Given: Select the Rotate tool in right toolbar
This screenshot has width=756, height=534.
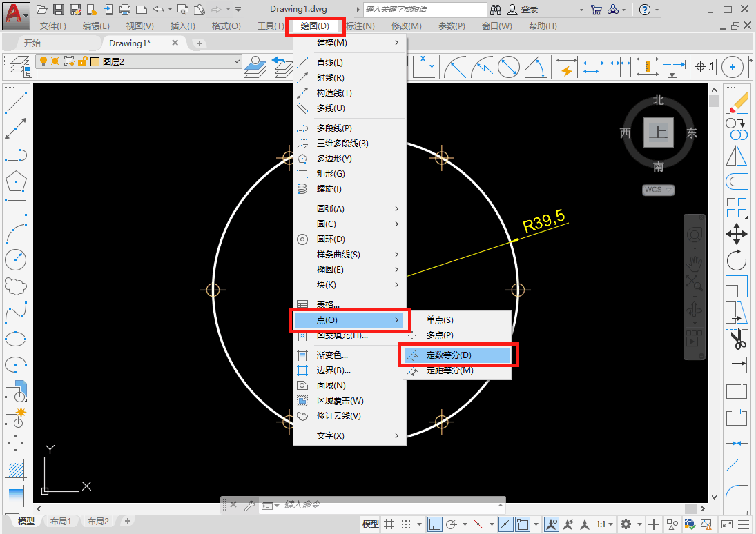Looking at the screenshot, I should tap(737, 260).
